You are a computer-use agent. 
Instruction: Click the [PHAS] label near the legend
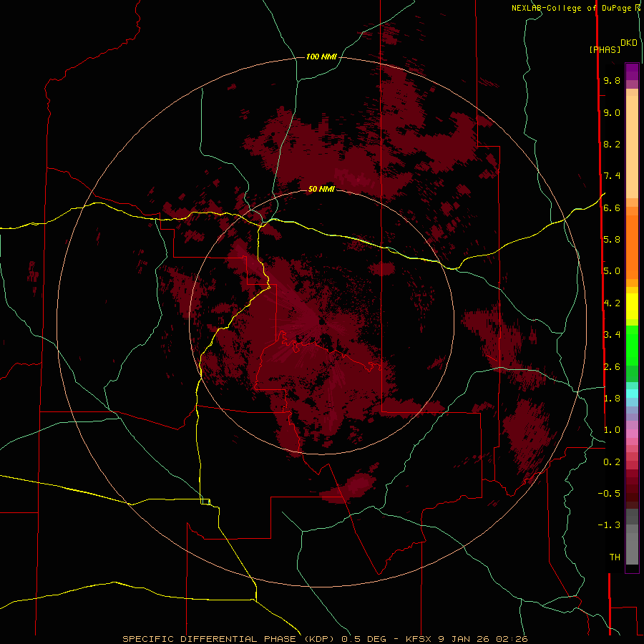(x=605, y=49)
